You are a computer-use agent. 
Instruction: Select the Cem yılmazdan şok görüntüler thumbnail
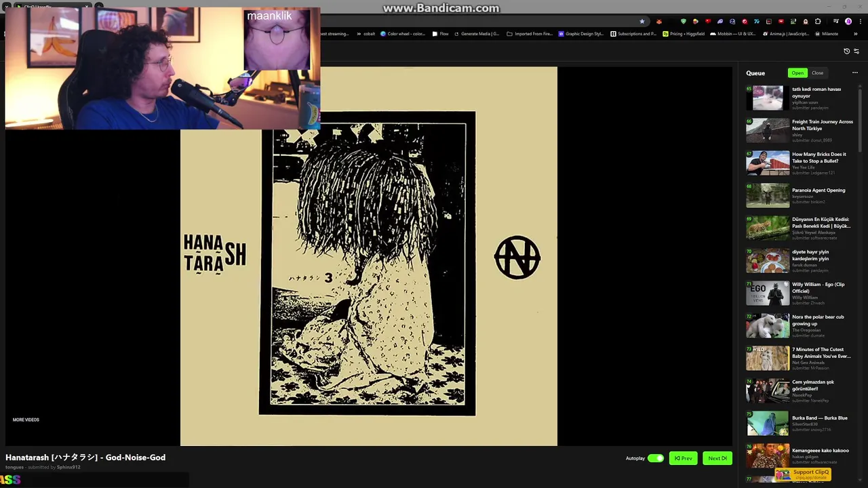(x=768, y=390)
